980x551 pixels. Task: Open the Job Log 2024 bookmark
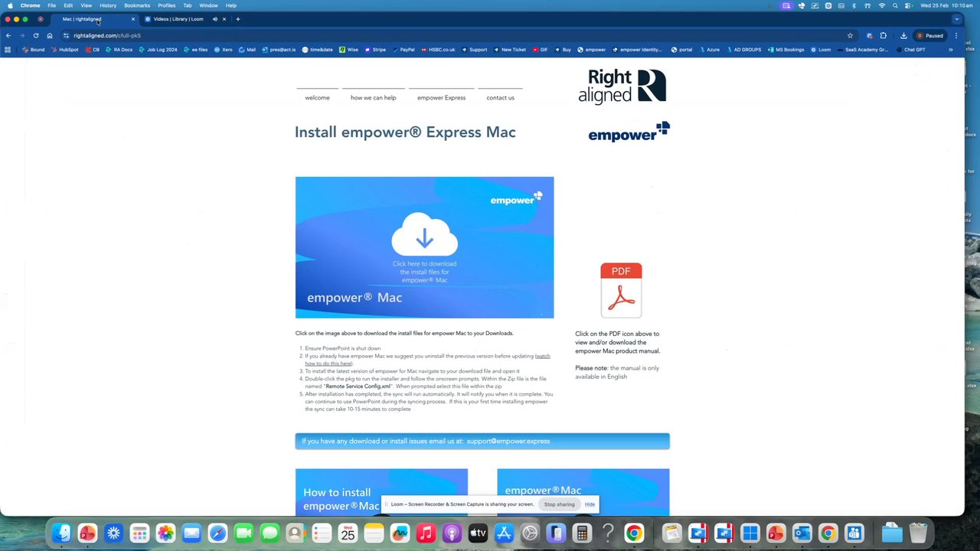158,50
